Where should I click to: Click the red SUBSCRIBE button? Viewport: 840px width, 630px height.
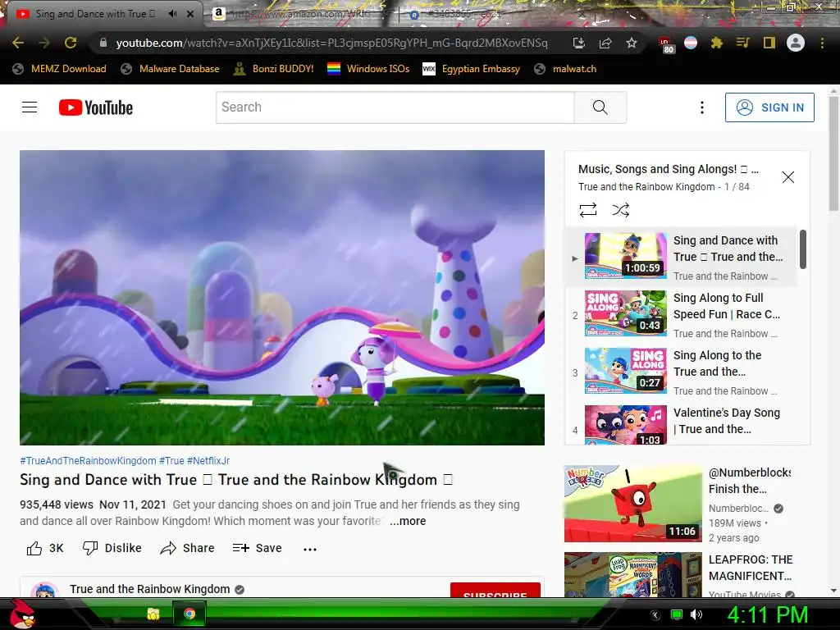tap(495, 591)
